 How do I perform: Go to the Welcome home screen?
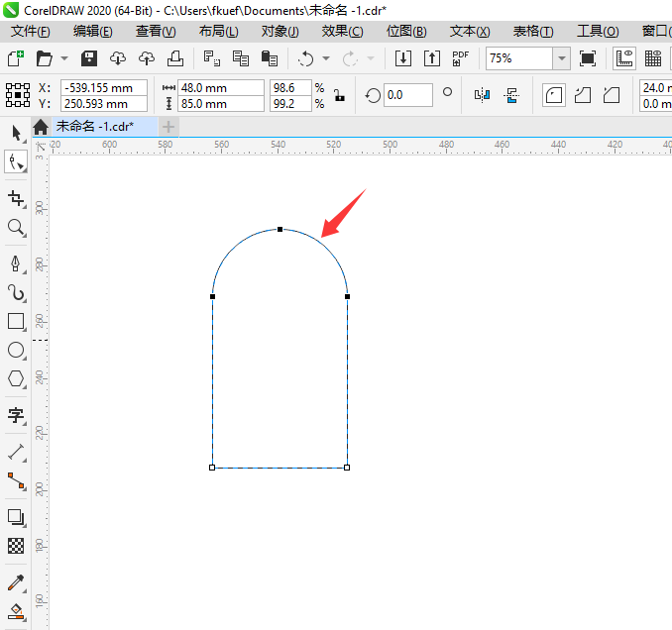click(41, 127)
